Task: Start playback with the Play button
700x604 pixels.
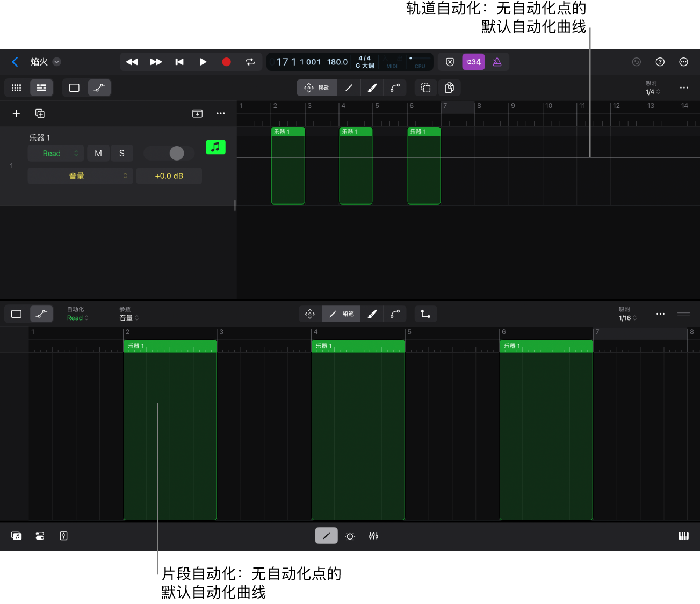Action: [203, 62]
